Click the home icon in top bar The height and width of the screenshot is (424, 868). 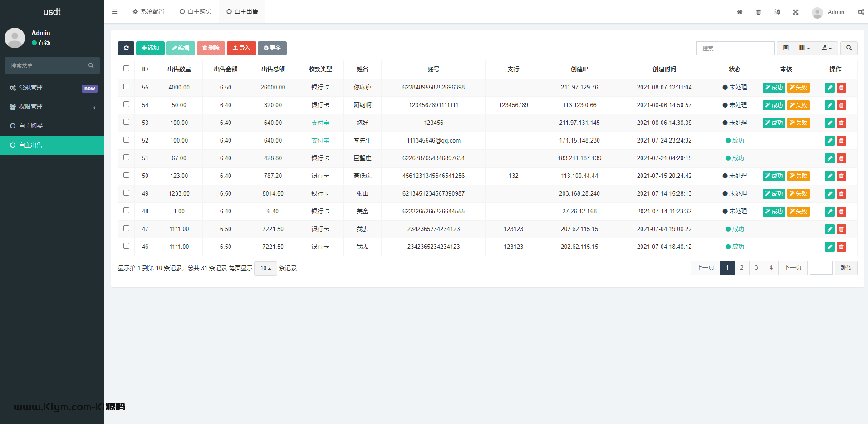point(740,12)
